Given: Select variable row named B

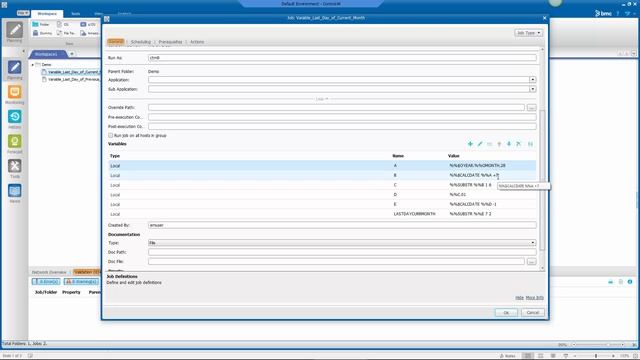Looking at the screenshot, I should coord(322,175).
